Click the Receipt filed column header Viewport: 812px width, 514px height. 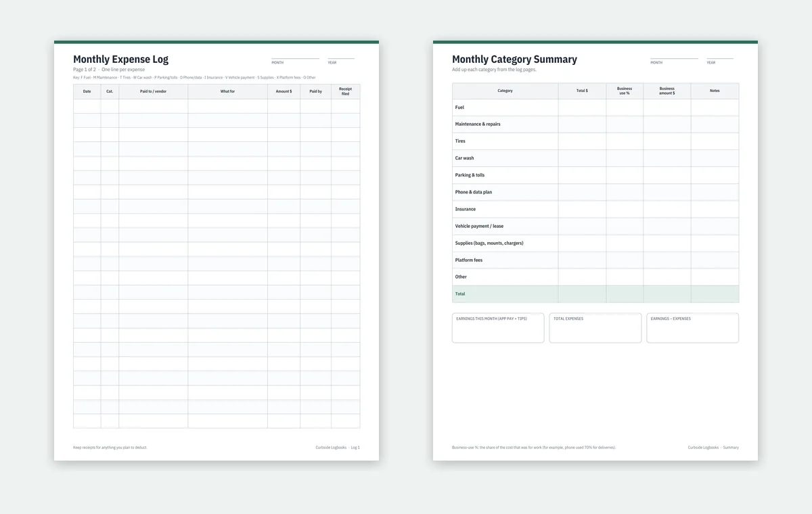click(345, 91)
